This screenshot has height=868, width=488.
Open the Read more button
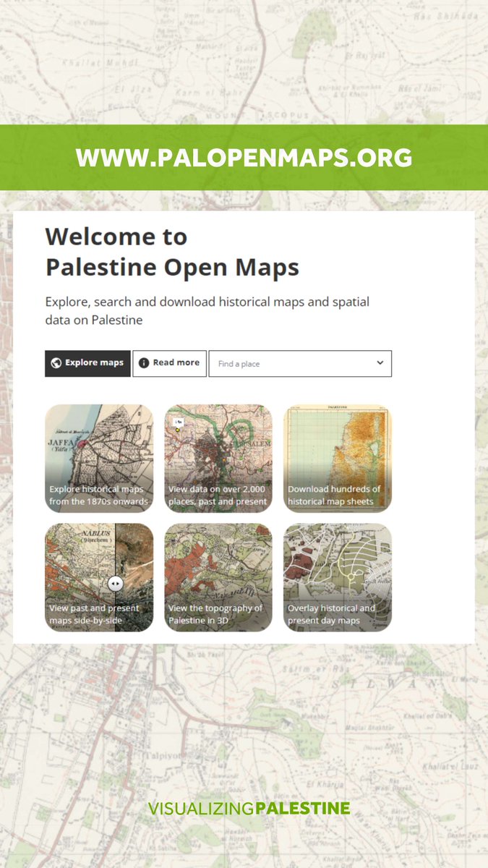169,364
